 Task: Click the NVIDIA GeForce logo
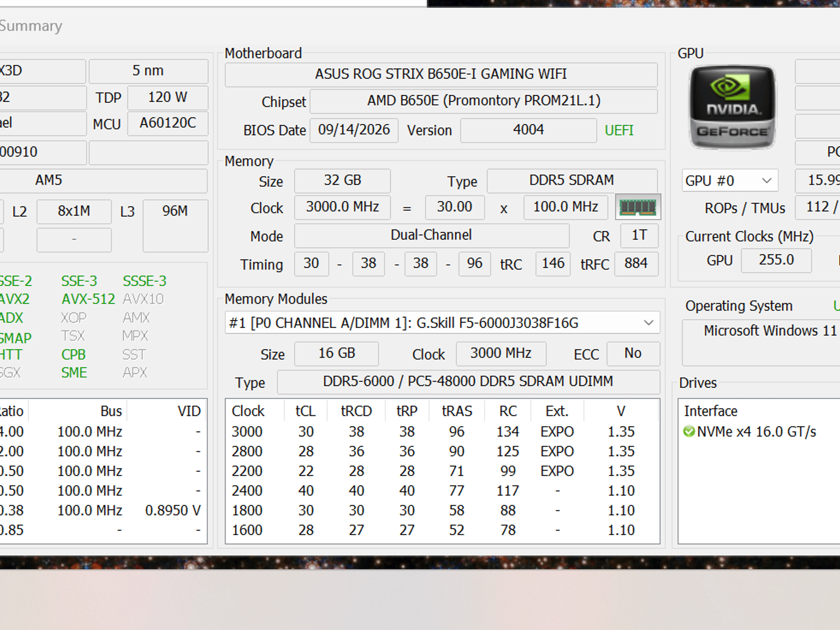coord(732,107)
